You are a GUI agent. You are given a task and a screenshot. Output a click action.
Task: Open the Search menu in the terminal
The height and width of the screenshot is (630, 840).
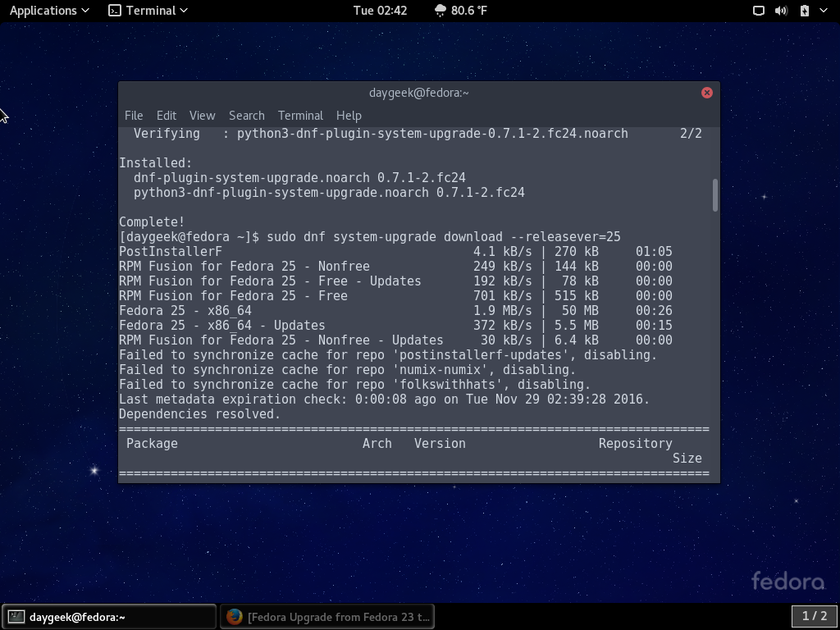(246, 116)
